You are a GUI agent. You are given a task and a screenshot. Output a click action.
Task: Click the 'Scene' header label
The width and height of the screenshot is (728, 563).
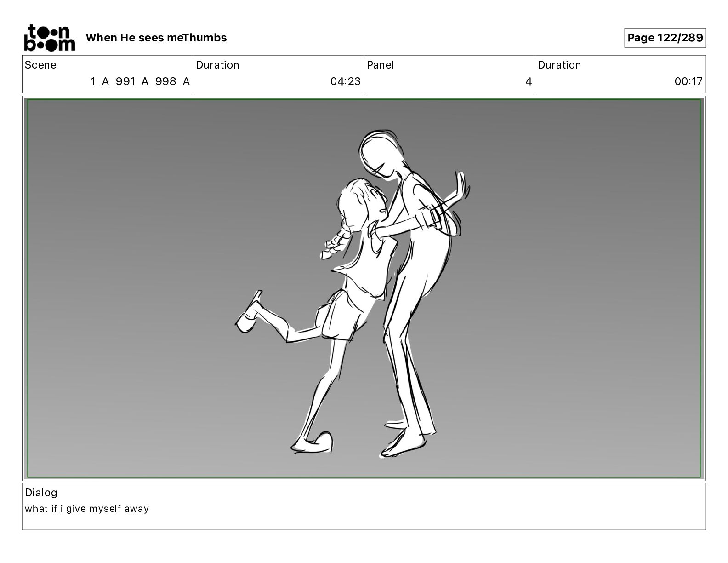pyautogui.click(x=40, y=65)
